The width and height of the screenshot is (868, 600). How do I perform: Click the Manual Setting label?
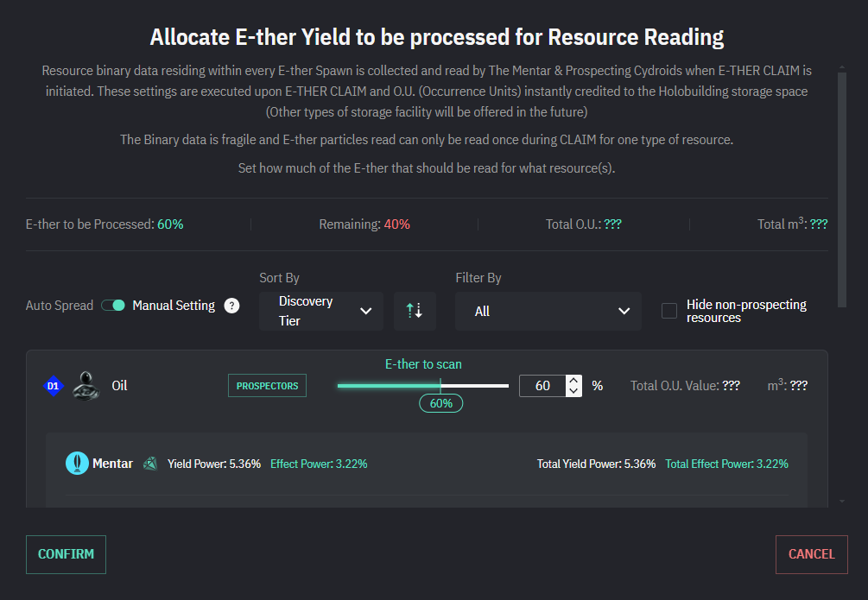[x=174, y=306]
